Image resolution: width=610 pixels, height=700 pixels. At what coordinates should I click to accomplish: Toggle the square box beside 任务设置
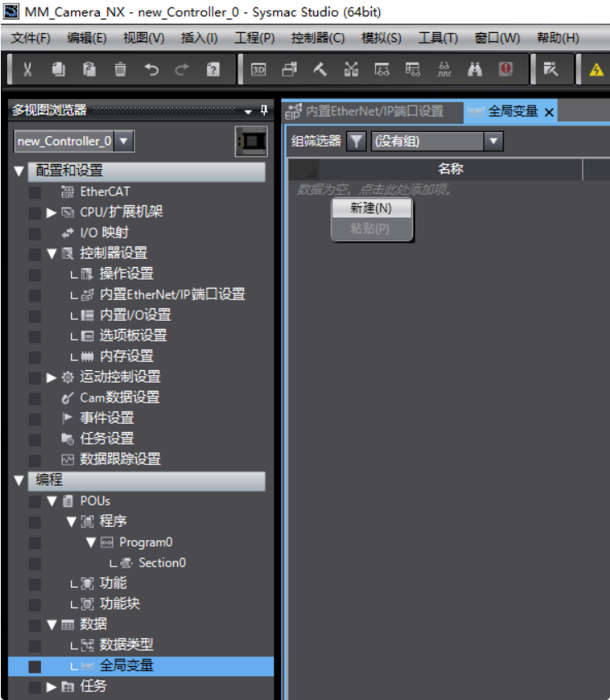click(35, 439)
